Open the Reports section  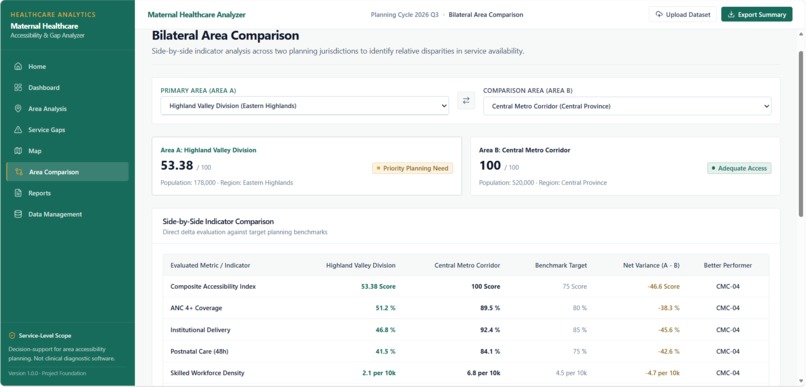[x=67, y=193]
